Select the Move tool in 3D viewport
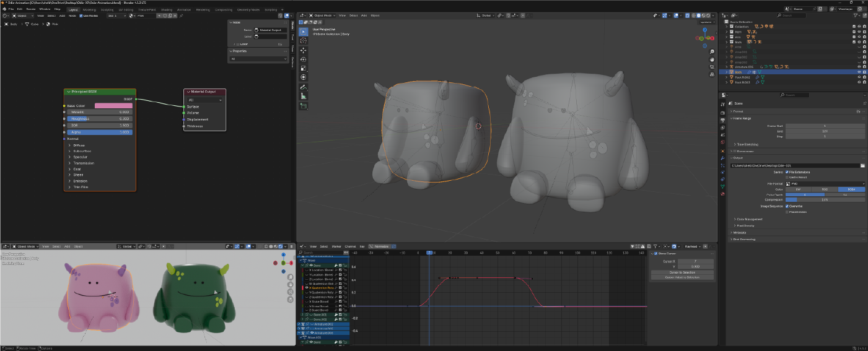The image size is (868, 351). [304, 50]
